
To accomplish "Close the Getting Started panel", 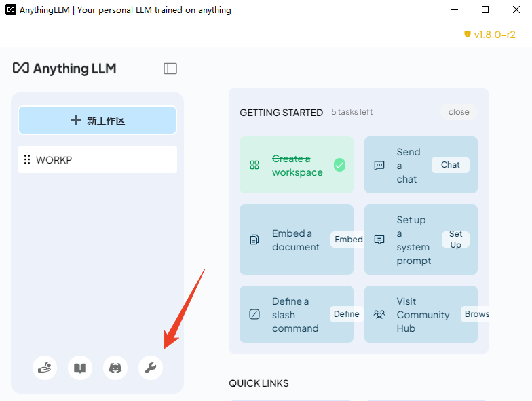I will 459,112.
